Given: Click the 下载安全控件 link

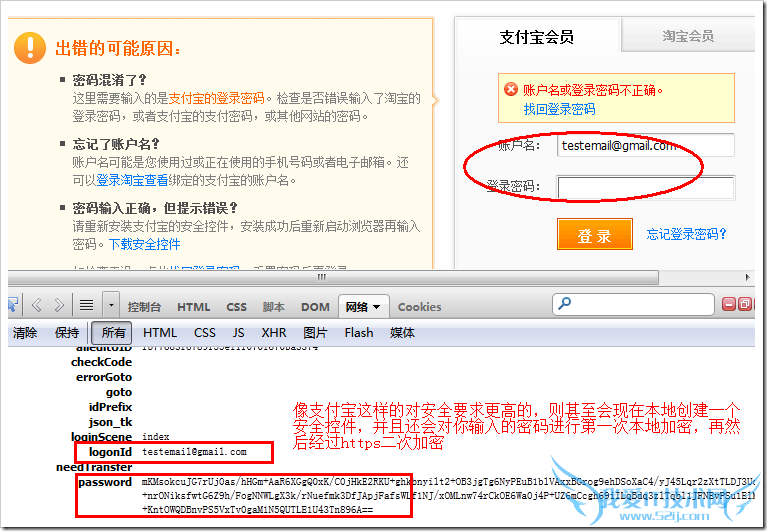Looking at the screenshot, I should (x=144, y=244).
